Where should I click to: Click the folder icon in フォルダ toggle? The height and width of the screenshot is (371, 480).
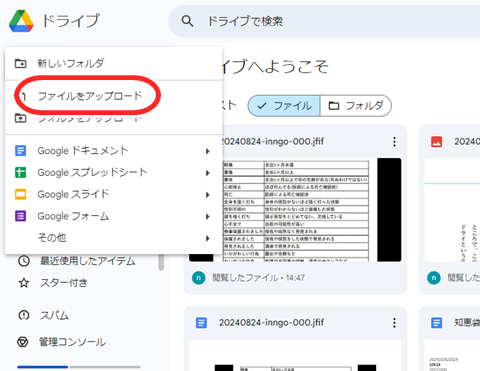click(334, 106)
